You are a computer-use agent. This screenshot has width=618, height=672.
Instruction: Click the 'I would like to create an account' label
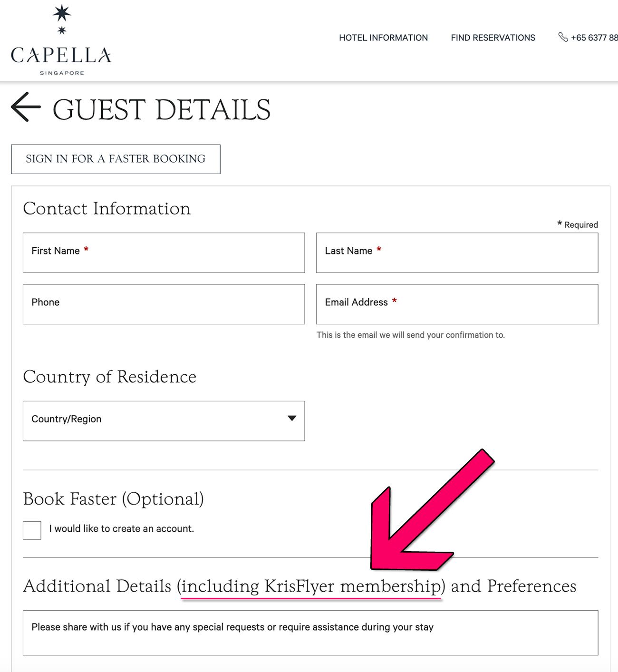pyautogui.click(x=122, y=529)
